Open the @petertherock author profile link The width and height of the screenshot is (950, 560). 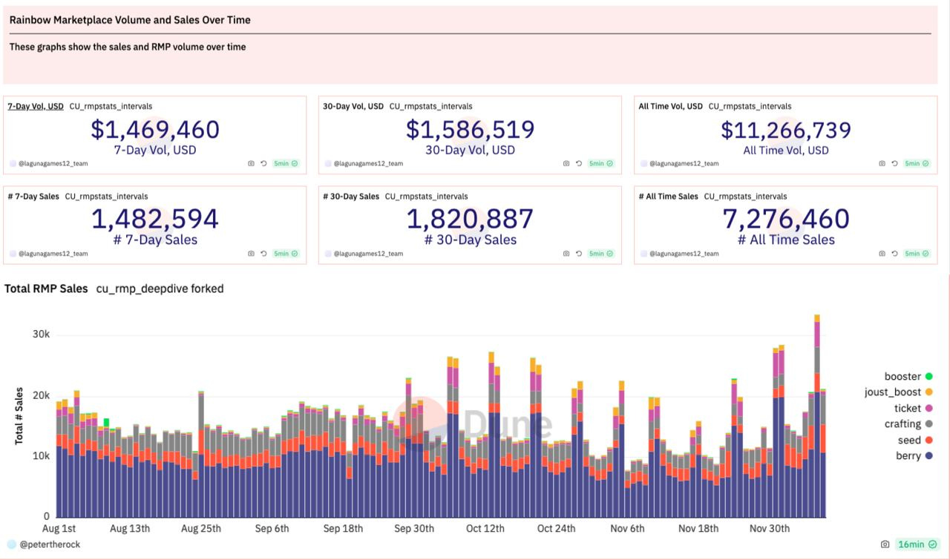tap(50, 544)
